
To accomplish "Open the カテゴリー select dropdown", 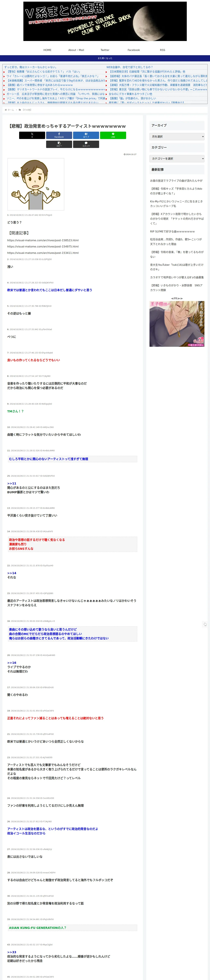I will coord(177,159).
